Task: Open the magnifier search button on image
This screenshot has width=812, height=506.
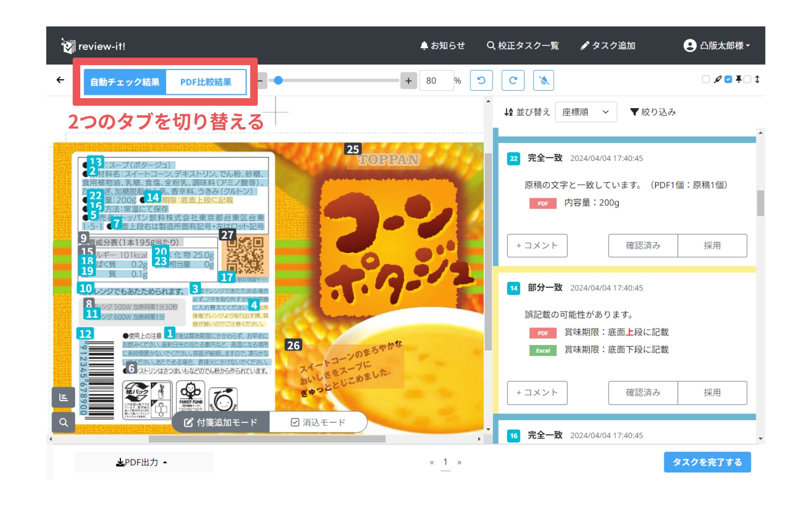Action: [63, 422]
